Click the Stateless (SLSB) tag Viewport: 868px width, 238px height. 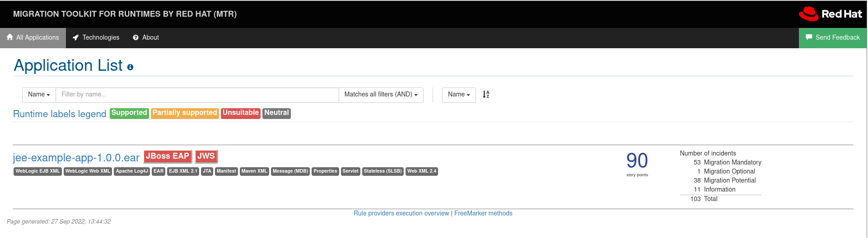[x=383, y=171]
